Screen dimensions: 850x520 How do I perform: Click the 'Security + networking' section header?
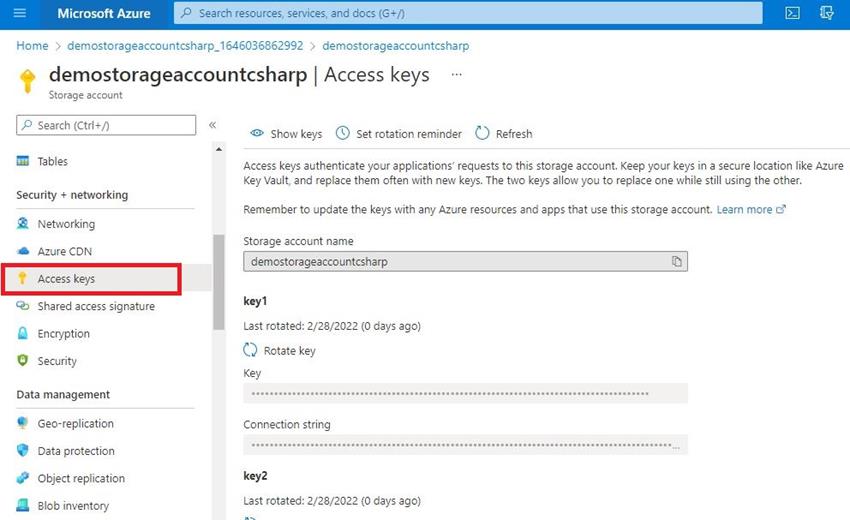(x=72, y=195)
